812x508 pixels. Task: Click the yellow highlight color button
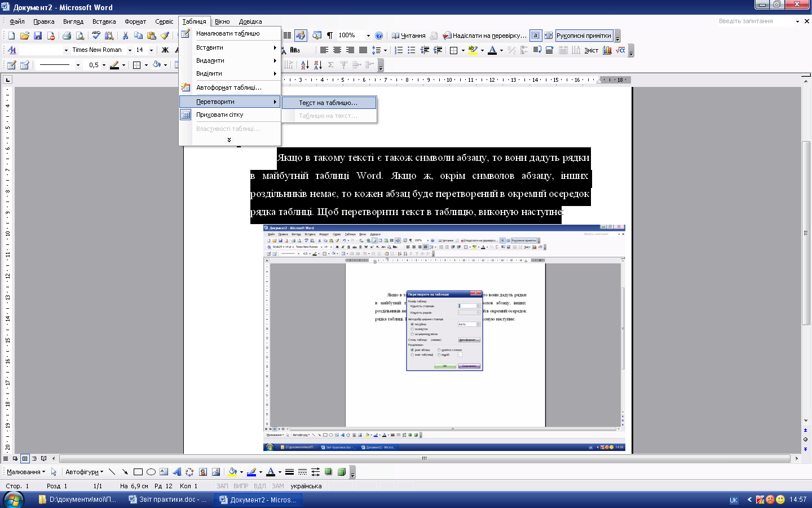pos(473,50)
